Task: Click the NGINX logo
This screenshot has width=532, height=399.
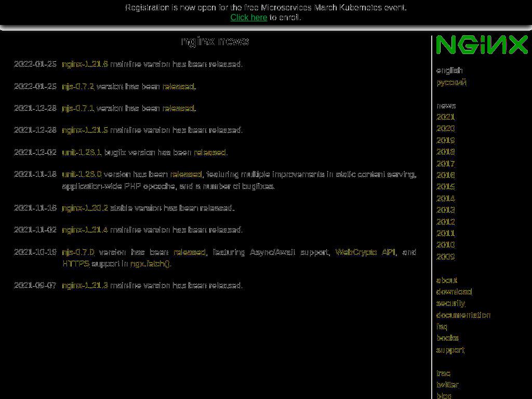Action: click(482, 45)
